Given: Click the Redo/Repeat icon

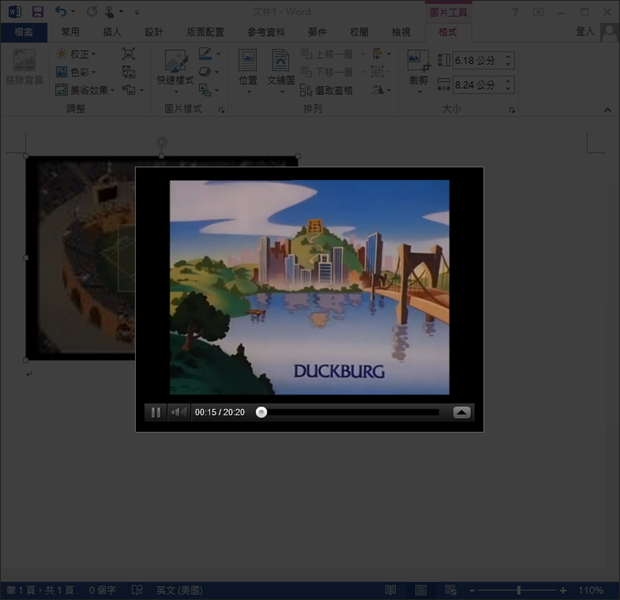Looking at the screenshot, I should tap(92, 11).
